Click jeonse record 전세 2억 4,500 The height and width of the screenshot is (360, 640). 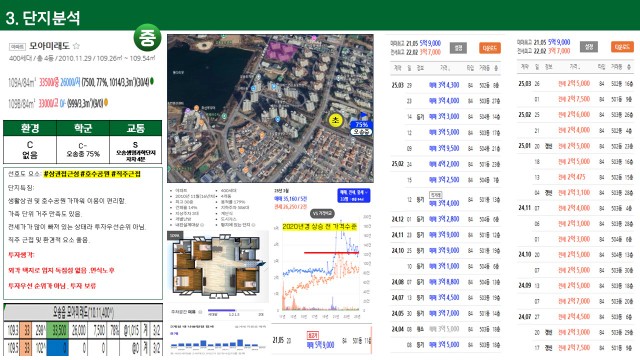point(574,316)
